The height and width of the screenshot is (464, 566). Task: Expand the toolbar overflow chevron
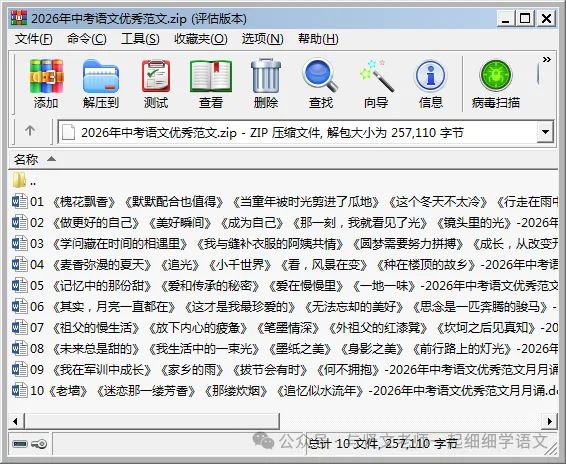(x=547, y=60)
